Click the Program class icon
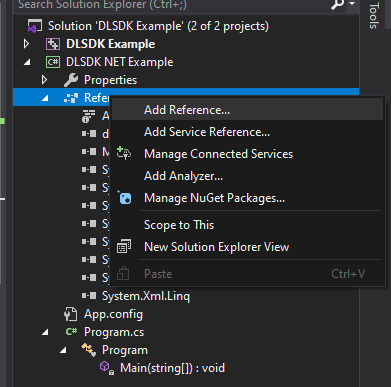The image size is (391, 387). coord(89,350)
